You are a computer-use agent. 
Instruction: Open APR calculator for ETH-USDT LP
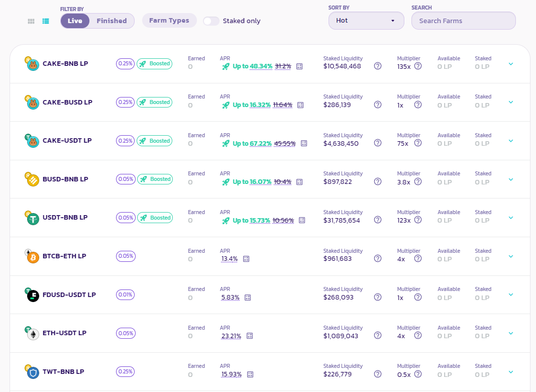(x=250, y=336)
